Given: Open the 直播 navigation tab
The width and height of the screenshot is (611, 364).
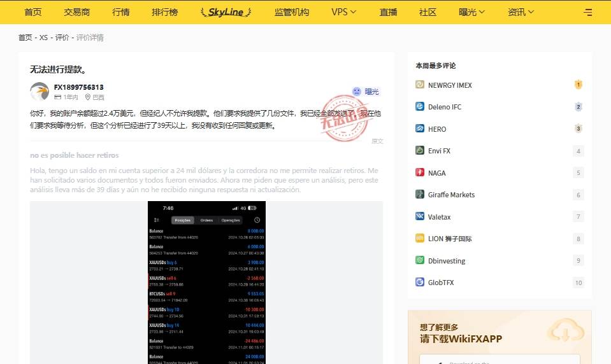Looking at the screenshot, I should (x=389, y=12).
